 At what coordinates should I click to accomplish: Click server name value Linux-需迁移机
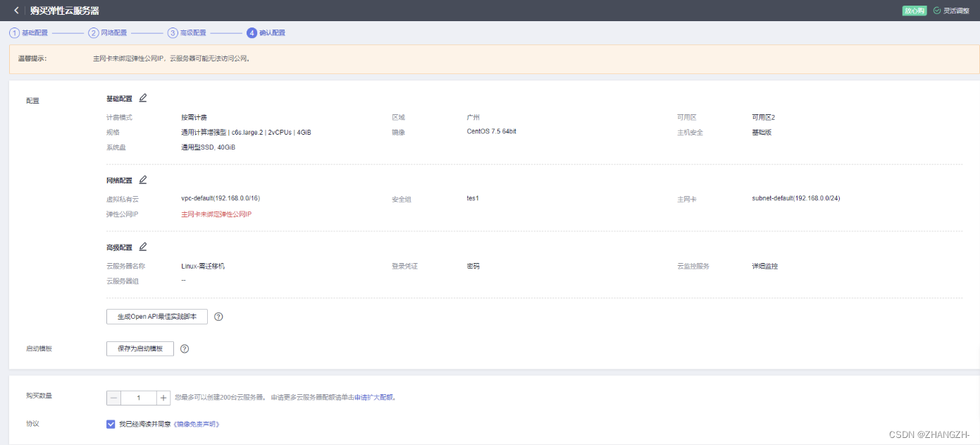(x=203, y=266)
